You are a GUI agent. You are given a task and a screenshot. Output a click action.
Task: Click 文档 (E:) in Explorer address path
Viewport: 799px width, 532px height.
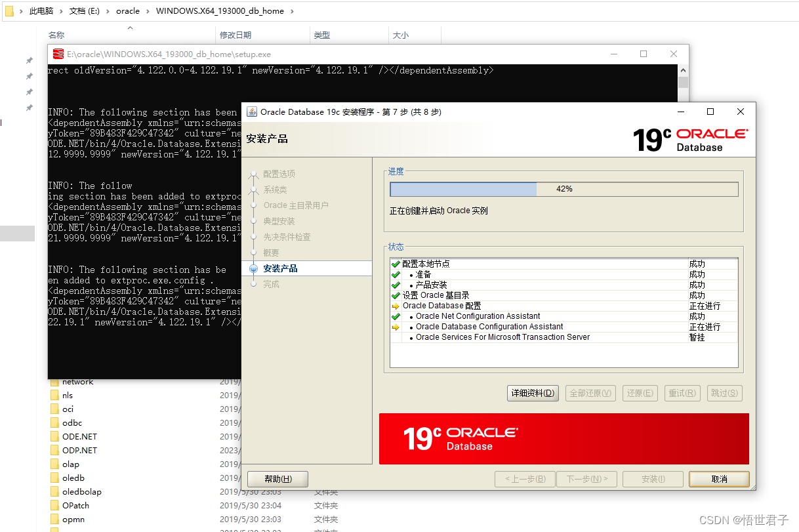click(x=84, y=11)
